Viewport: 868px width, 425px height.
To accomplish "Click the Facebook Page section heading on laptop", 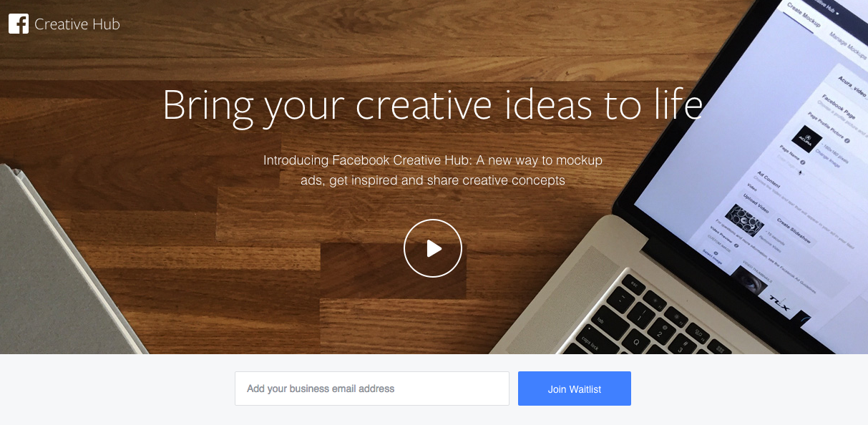I will [839, 107].
